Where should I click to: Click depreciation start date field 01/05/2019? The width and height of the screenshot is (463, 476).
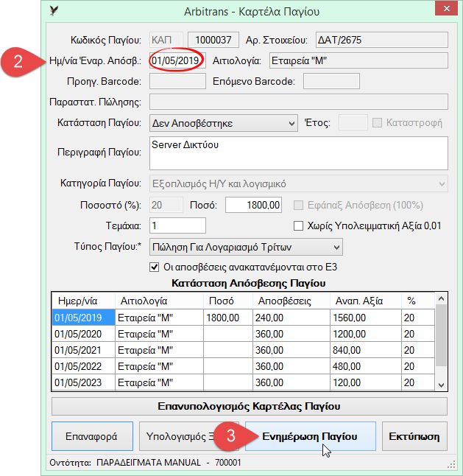click(177, 60)
